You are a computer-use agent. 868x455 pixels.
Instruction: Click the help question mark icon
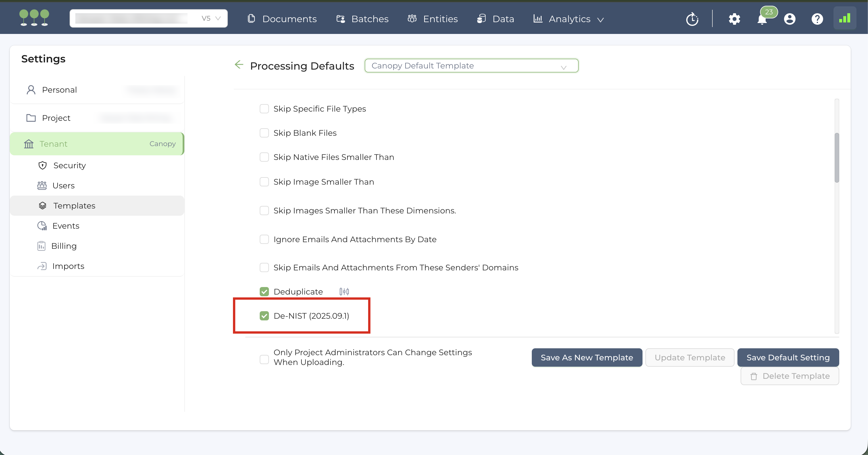pos(817,19)
